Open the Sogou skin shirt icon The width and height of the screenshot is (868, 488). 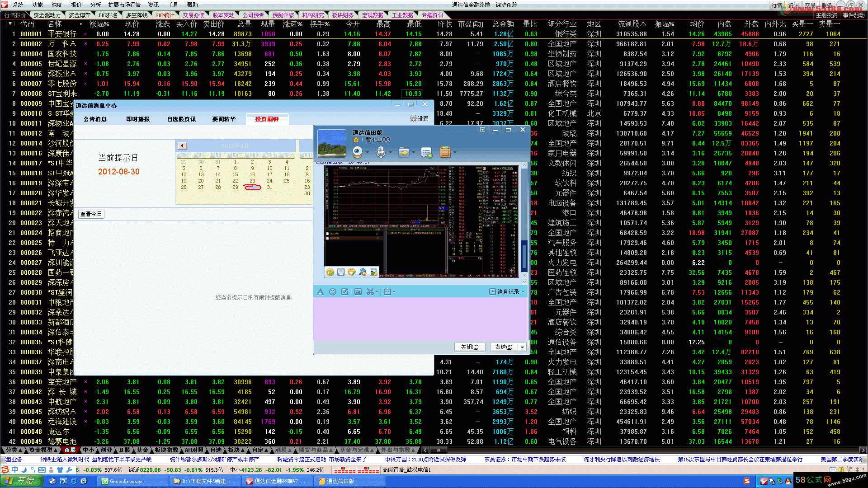(x=60, y=469)
